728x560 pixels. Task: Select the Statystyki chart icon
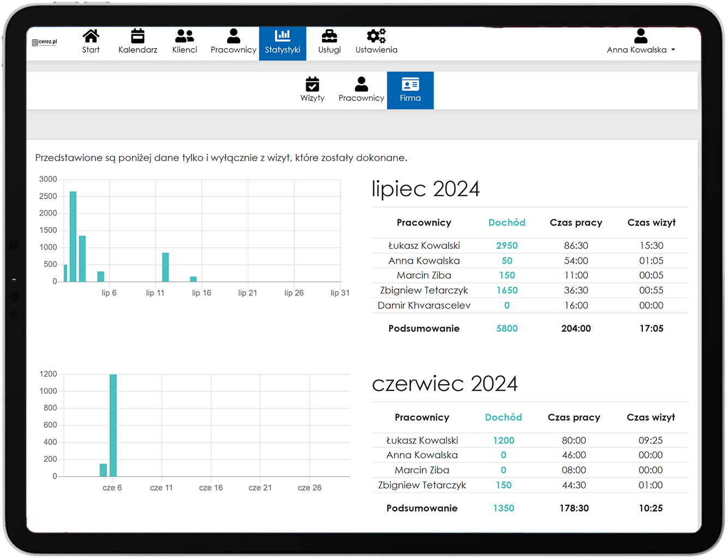(282, 36)
